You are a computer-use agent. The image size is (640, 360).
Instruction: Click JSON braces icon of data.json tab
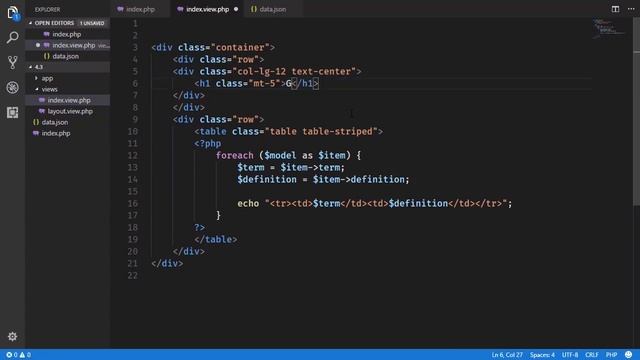(254, 9)
